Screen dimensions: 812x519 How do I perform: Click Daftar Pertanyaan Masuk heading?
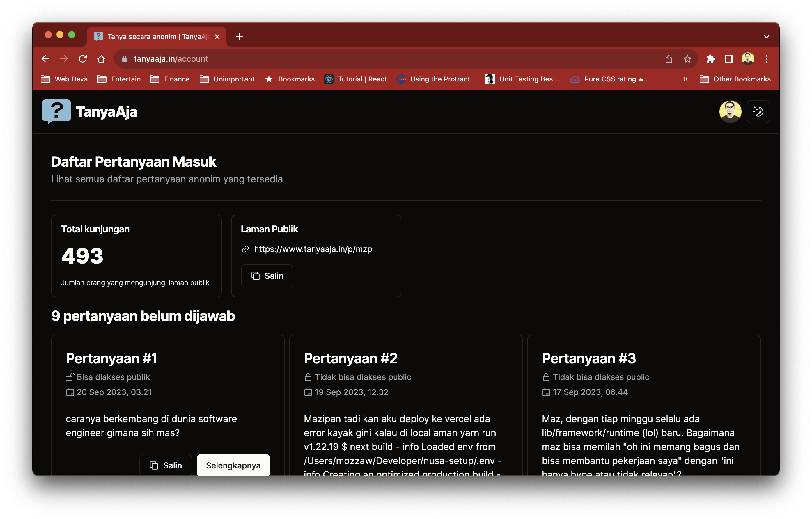[134, 162]
